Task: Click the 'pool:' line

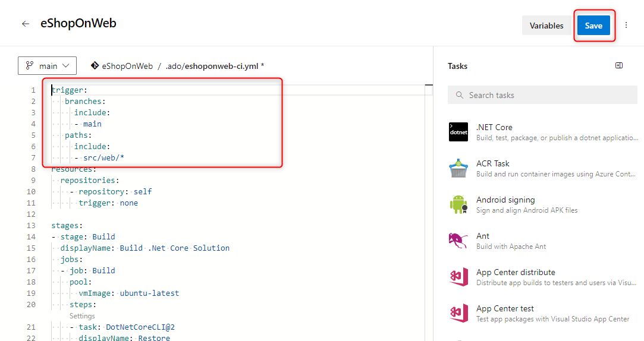Action: [80, 282]
